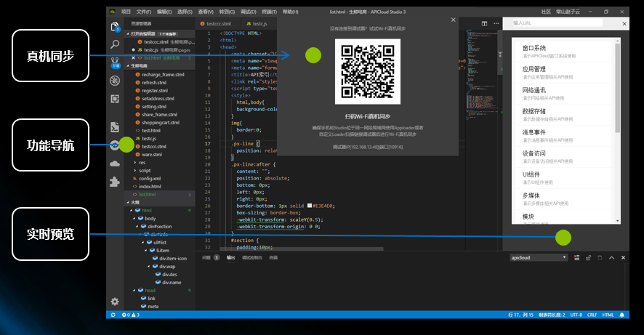
Task: Close the Wi-Fi sync QR popup
Action: (x=453, y=20)
